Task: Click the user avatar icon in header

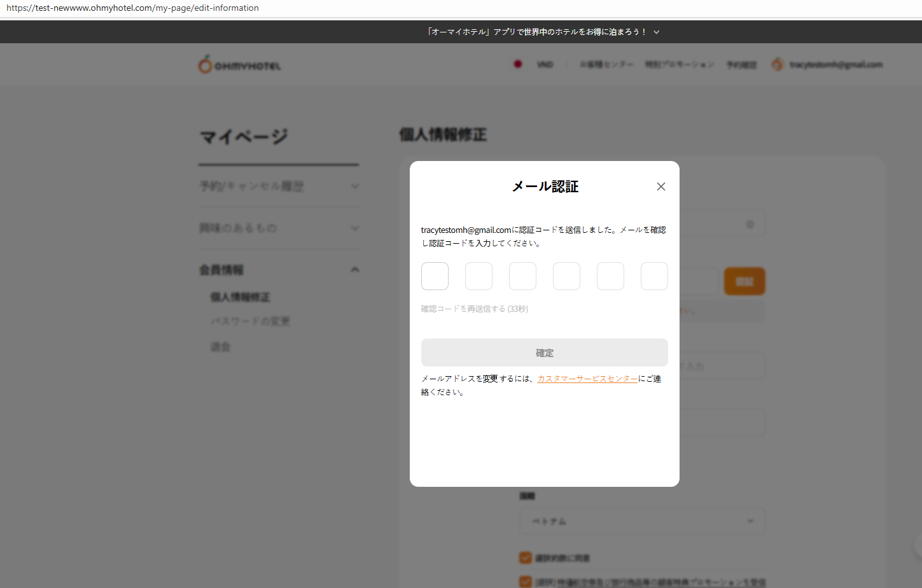Action: (x=777, y=64)
